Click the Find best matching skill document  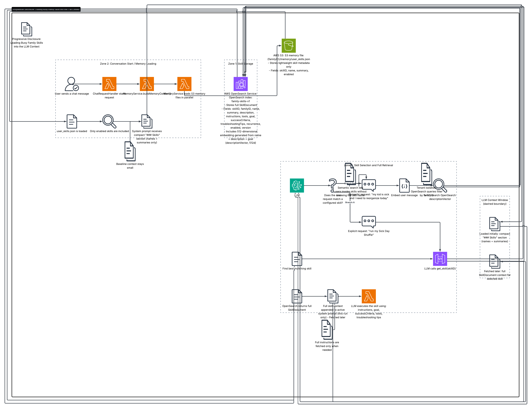[x=297, y=259]
